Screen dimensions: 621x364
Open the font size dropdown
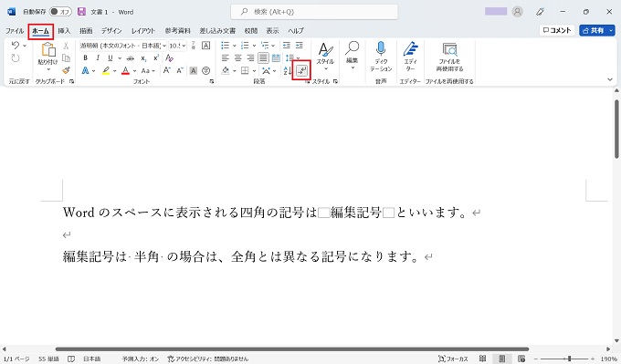184,46
